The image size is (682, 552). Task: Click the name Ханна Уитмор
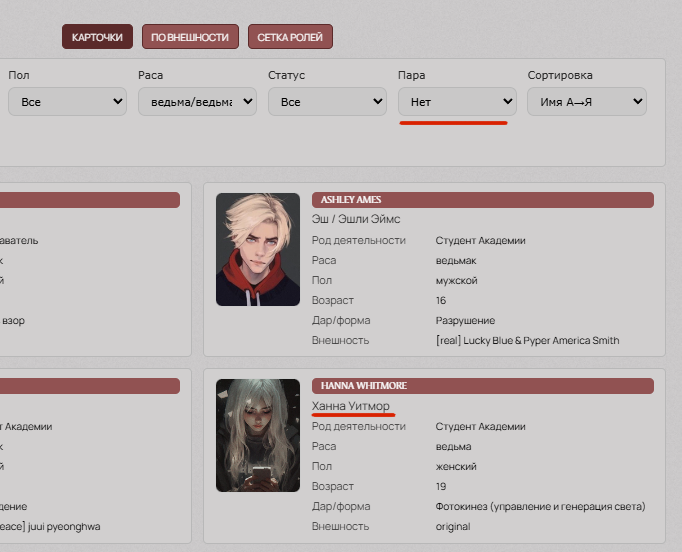pyautogui.click(x=351, y=406)
